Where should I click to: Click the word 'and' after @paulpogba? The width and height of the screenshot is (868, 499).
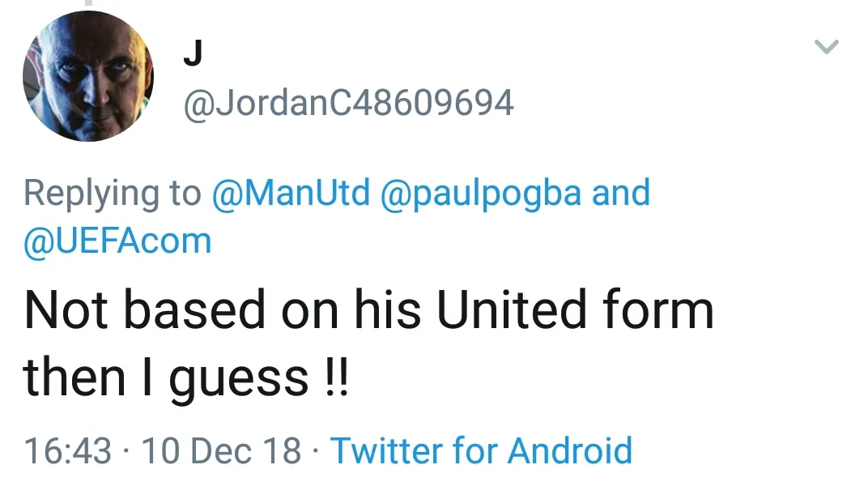[x=621, y=193]
